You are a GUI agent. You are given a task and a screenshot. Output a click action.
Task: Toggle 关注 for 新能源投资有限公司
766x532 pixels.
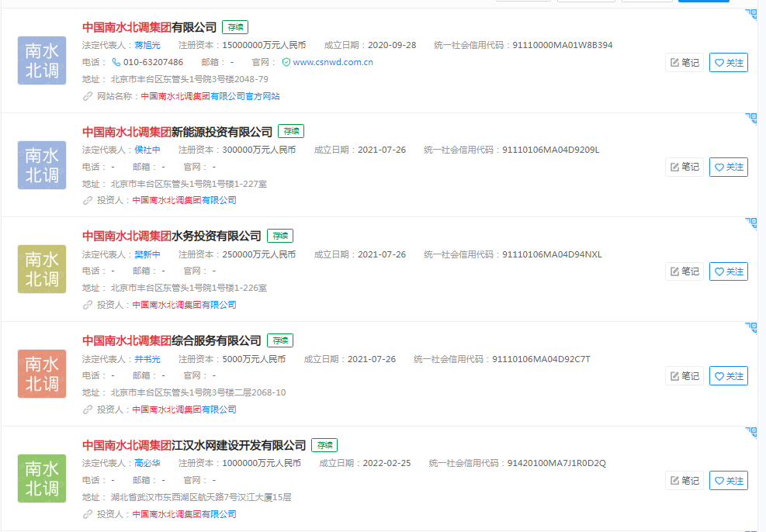(x=728, y=167)
